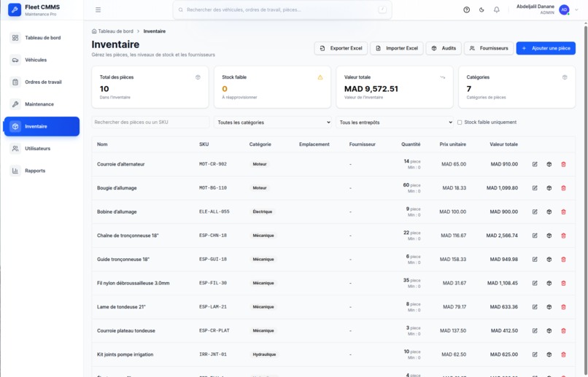Screen dimensions: 588x377
Task: Click the Ajouter une pièce button
Action: click(546, 48)
